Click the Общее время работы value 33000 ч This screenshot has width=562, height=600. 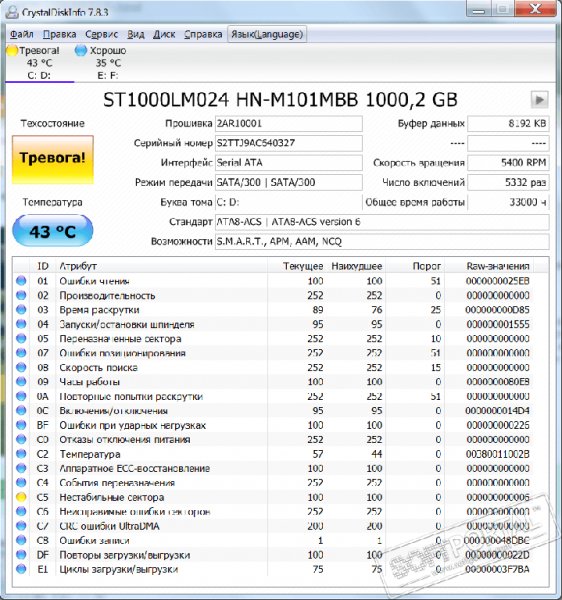pos(508,202)
